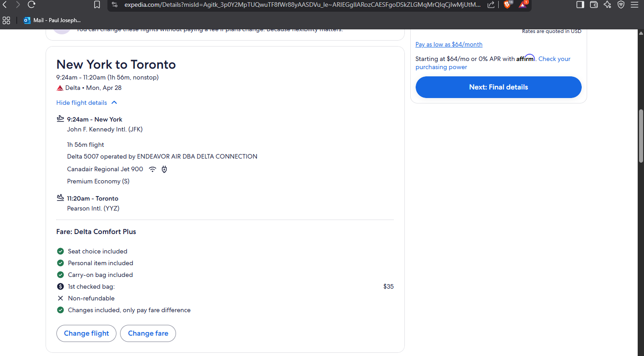Open Leo AI sparkle icon
644x356 pixels.
pyautogui.click(x=607, y=5)
